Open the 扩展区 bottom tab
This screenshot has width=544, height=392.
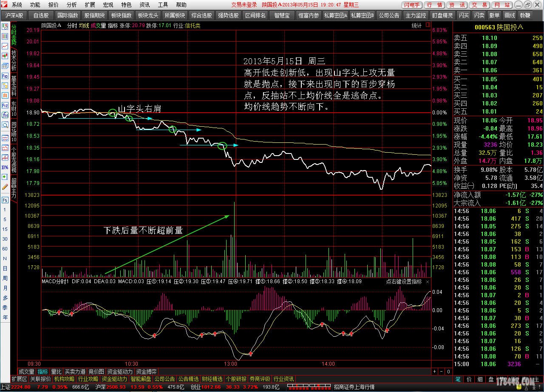[x=20, y=379]
